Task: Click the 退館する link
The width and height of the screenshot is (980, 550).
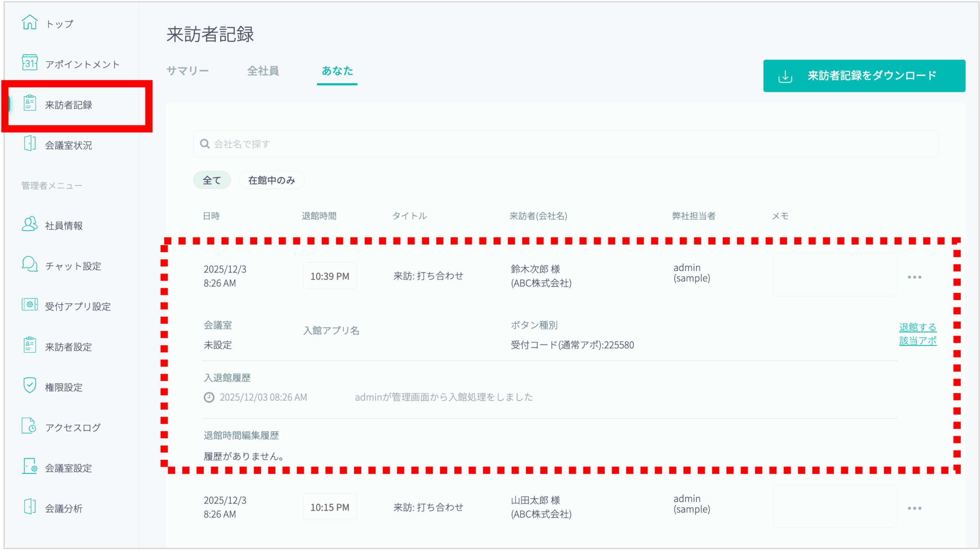Action: point(917,327)
